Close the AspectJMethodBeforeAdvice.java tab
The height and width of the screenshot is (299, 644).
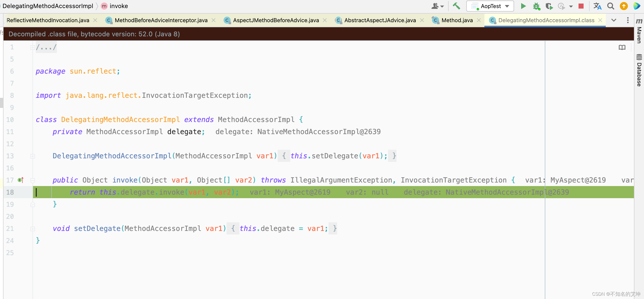pos(325,20)
